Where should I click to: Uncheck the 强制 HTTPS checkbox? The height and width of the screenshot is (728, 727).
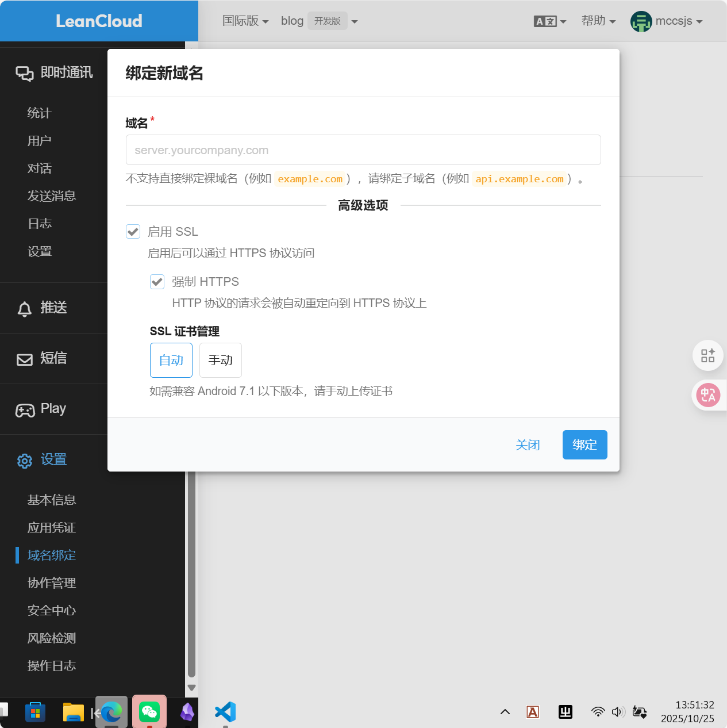157,282
